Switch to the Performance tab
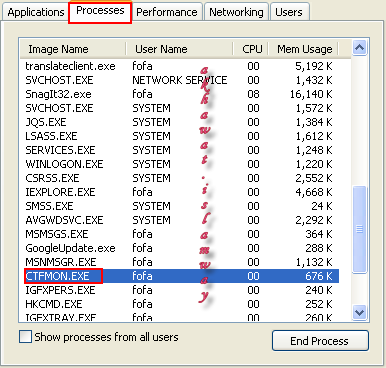386x368 pixels. [167, 12]
